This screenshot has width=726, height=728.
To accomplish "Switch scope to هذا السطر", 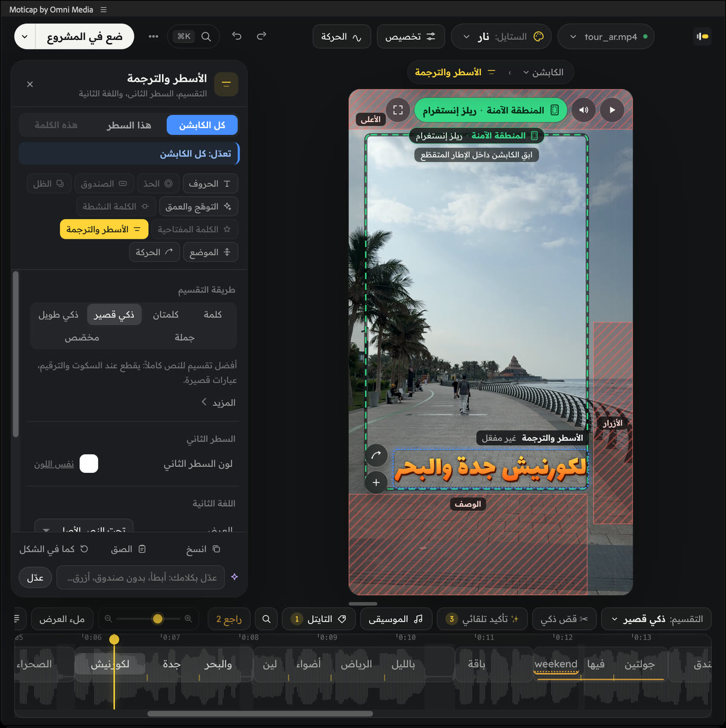I will pos(129,125).
